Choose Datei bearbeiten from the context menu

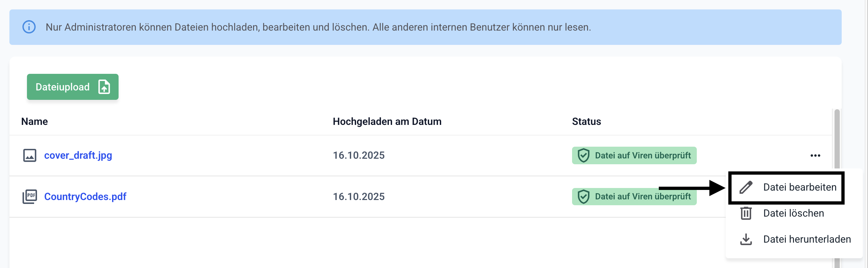click(x=799, y=187)
